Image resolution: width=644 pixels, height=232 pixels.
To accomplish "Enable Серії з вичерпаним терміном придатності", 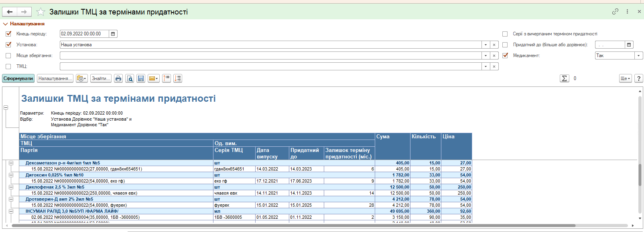I will pyautogui.click(x=505, y=34).
